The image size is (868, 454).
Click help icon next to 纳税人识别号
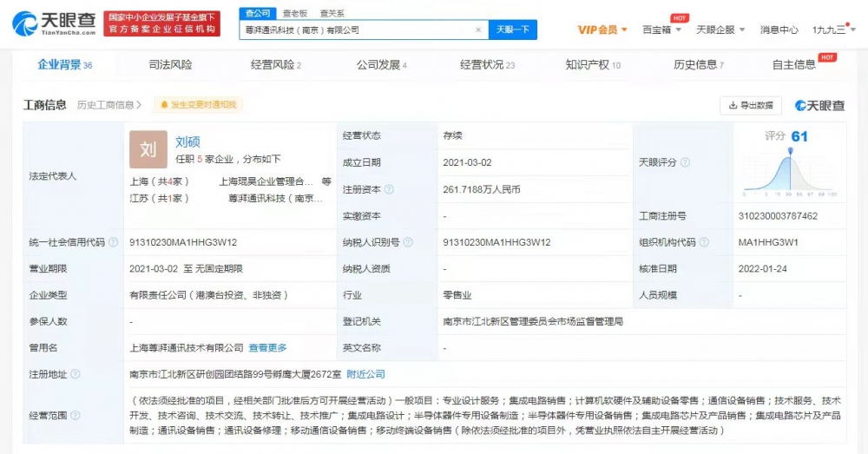408,242
